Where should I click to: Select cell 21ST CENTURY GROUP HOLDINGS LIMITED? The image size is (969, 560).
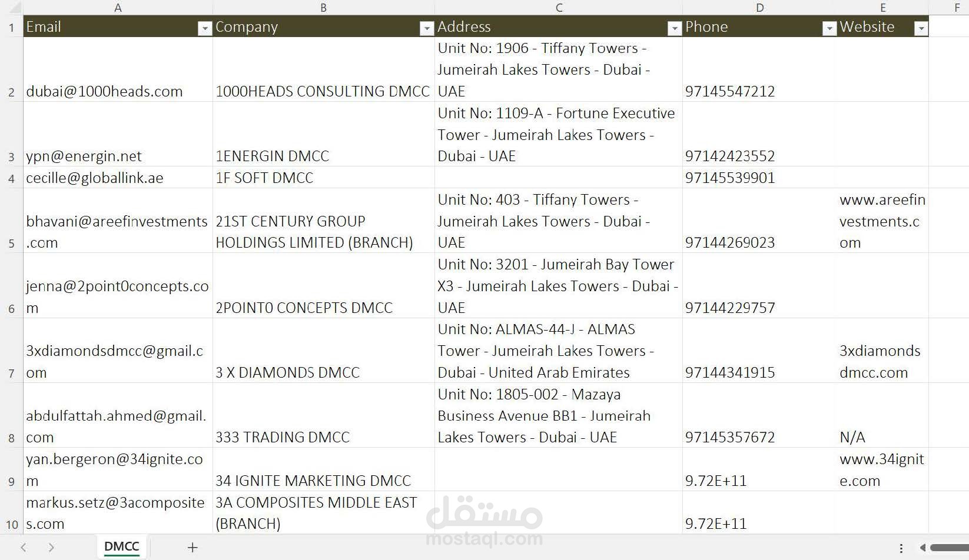point(323,221)
